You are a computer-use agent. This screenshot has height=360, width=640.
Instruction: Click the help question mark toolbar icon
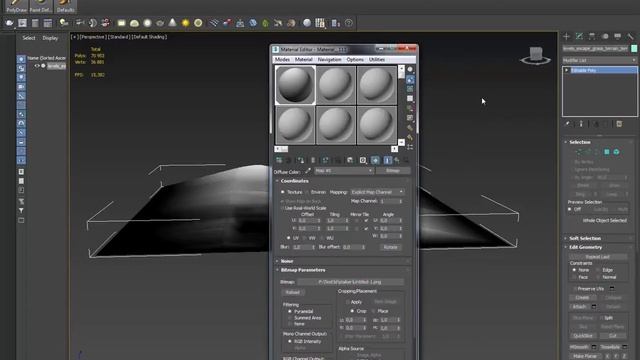349,23
